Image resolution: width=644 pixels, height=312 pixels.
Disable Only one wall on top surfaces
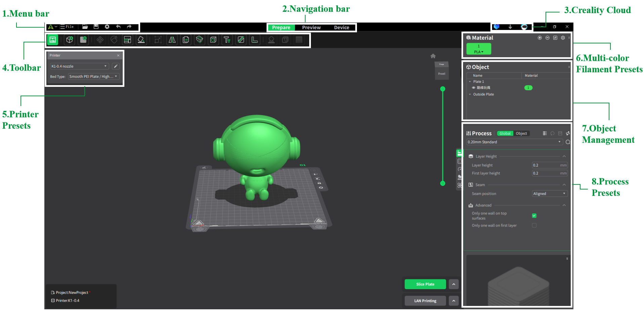click(x=534, y=215)
